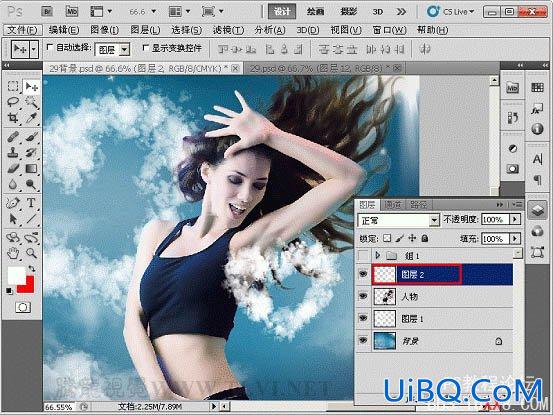Select the Crop tool
The image size is (553, 415).
[13, 117]
